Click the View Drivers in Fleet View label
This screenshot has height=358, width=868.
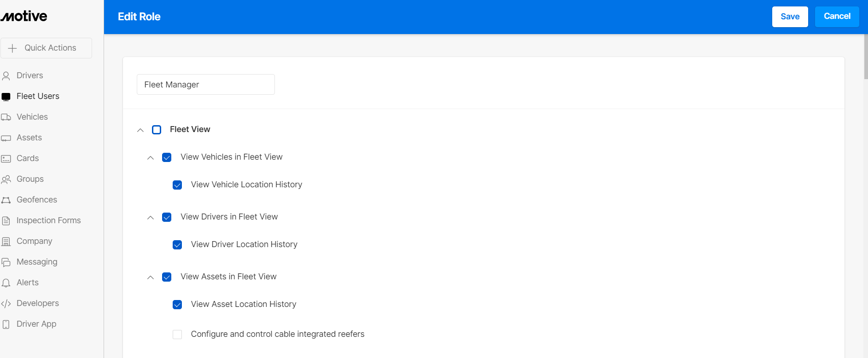[x=229, y=217]
